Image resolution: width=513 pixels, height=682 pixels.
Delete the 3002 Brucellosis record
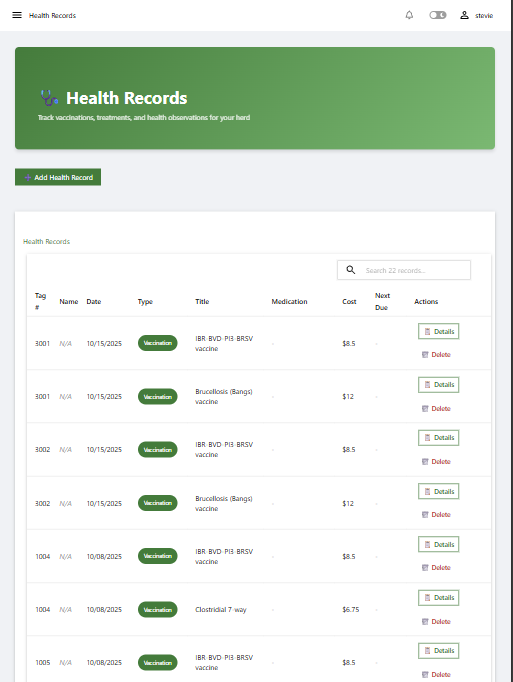click(436, 515)
